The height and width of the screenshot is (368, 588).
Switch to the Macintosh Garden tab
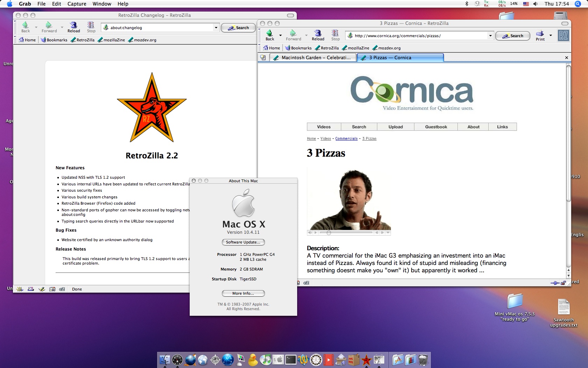pyautogui.click(x=313, y=57)
